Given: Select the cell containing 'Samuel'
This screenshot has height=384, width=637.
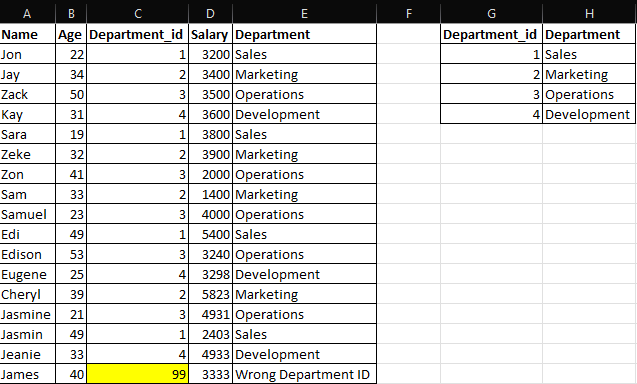Looking at the screenshot, I should (x=28, y=214).
